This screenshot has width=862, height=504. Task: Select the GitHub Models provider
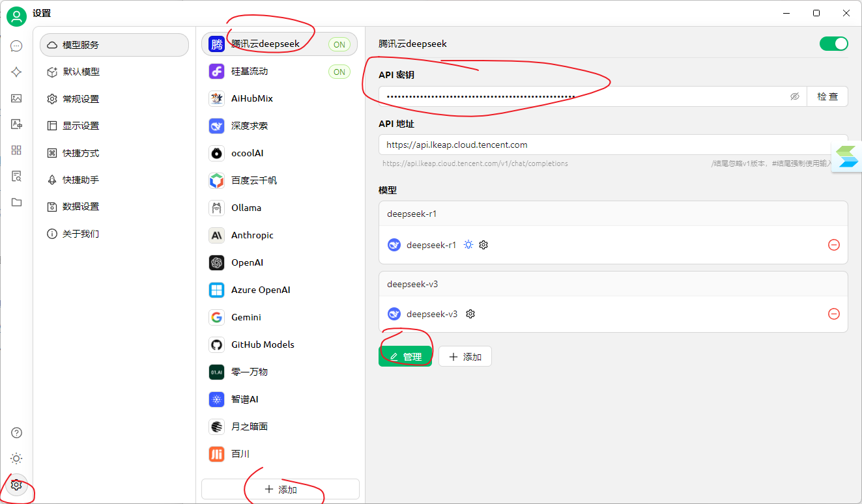280,344
